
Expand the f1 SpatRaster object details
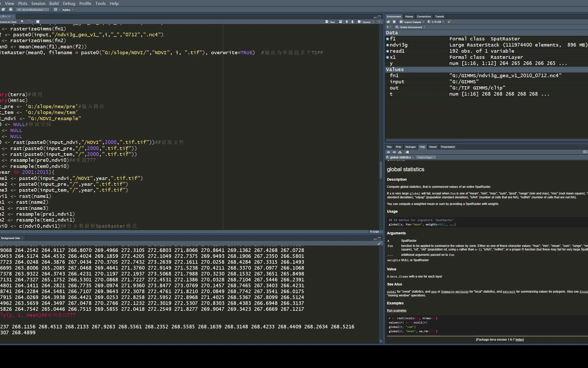pyautogui.click(x=387, y=39)
